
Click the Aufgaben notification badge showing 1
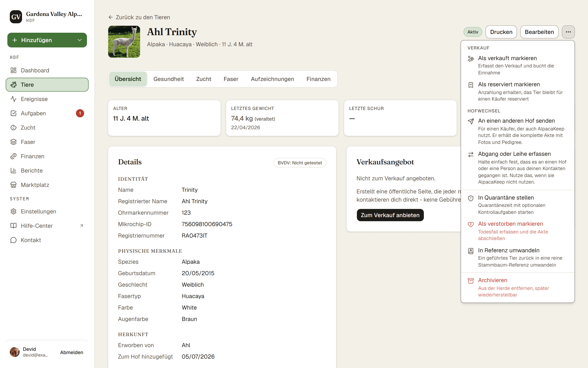[80, 113]
